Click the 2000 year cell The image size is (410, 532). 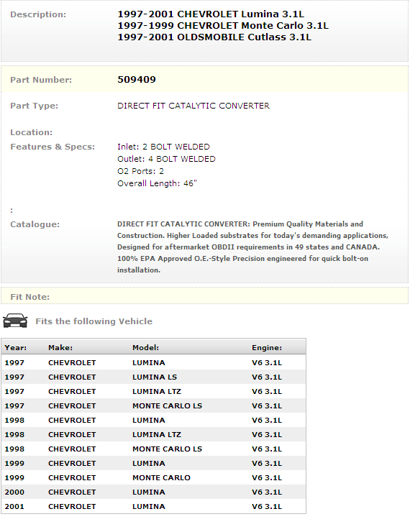pyautogui.click(x=14, y=492)
